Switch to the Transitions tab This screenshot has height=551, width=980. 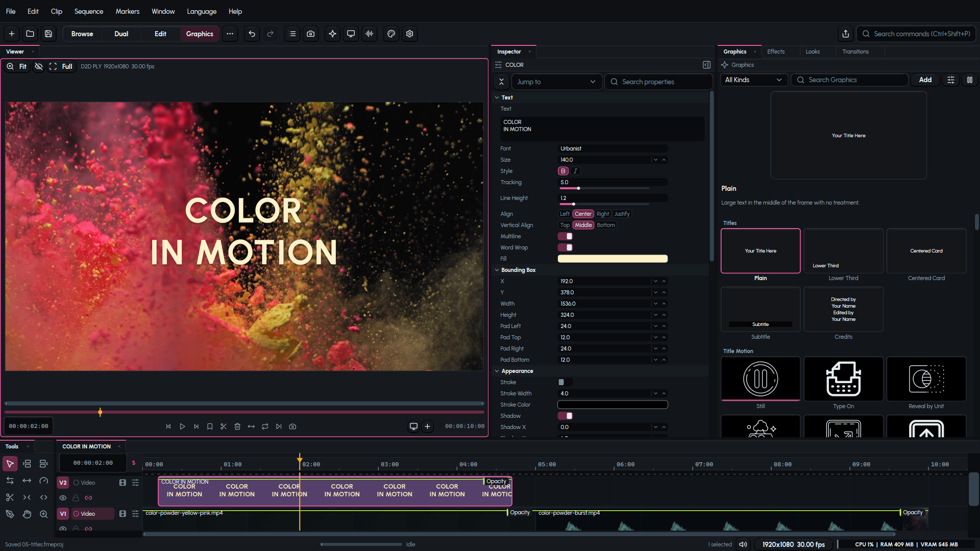[x=855, y=52]
